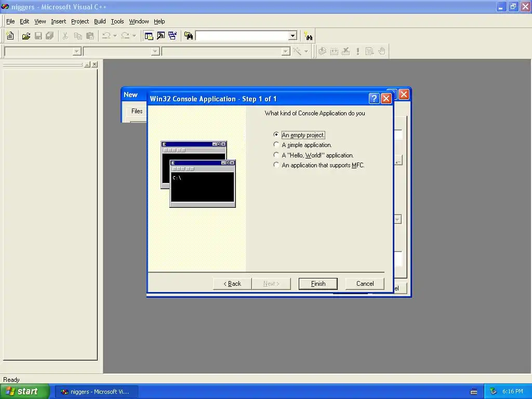
Task: Select the 'A simple application' option
Action: (x=276, y=144)
